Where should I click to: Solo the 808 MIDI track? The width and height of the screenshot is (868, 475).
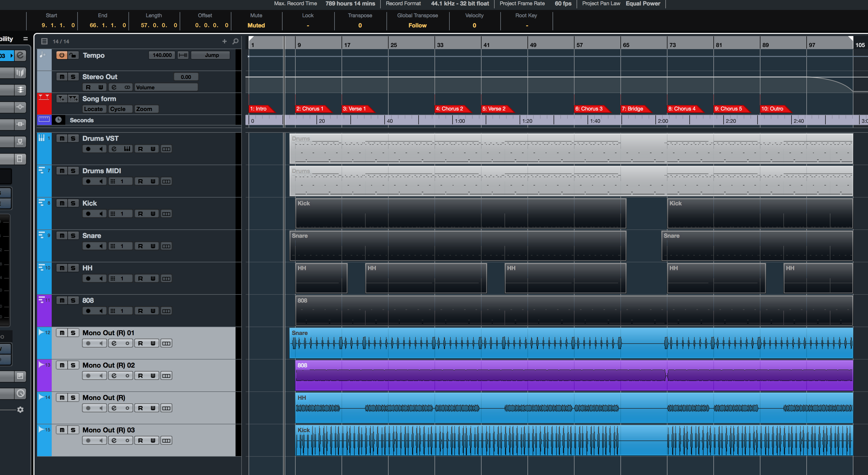[73, 300]
